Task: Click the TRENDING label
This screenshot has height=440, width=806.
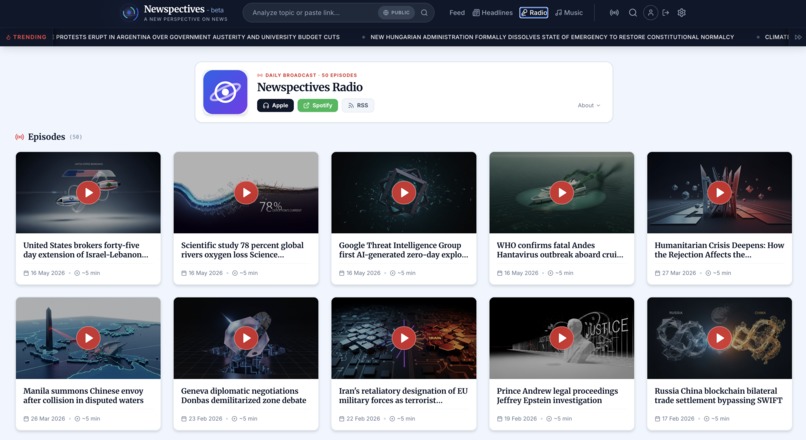Action: click(26, 37)
